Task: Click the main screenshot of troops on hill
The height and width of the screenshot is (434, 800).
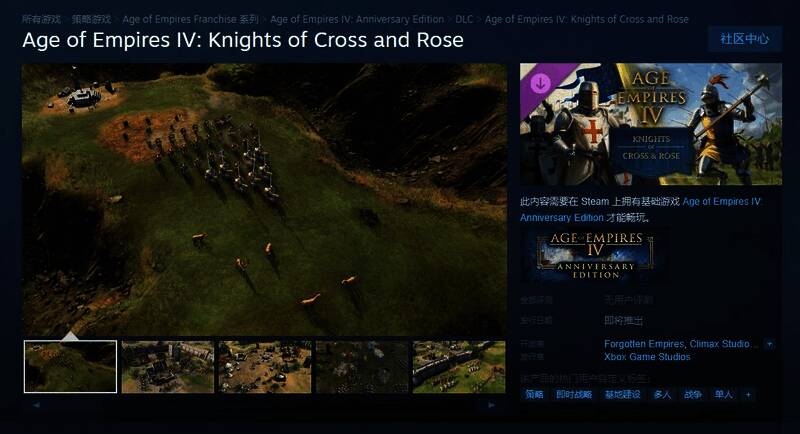Action: pos(264,199)
